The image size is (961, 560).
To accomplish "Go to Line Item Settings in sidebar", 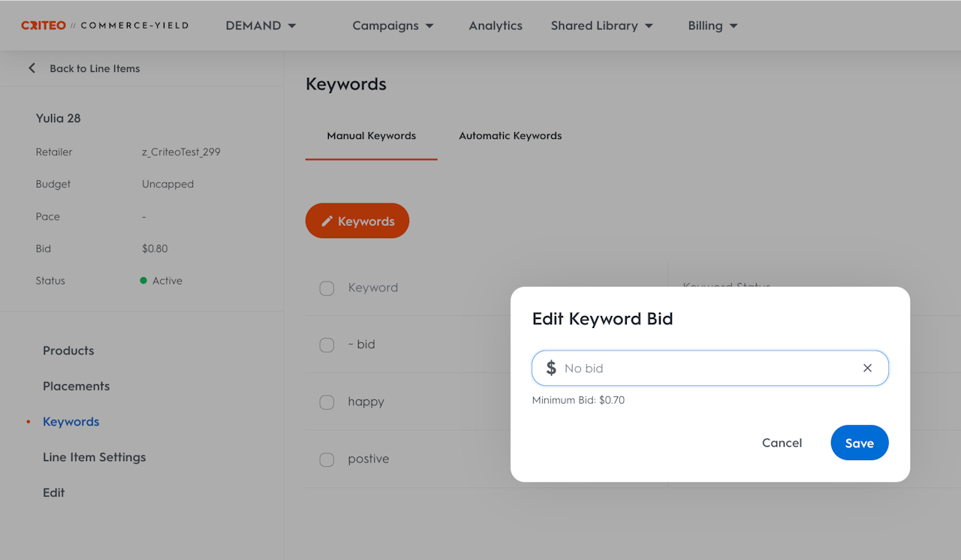I will coord(95,457).
